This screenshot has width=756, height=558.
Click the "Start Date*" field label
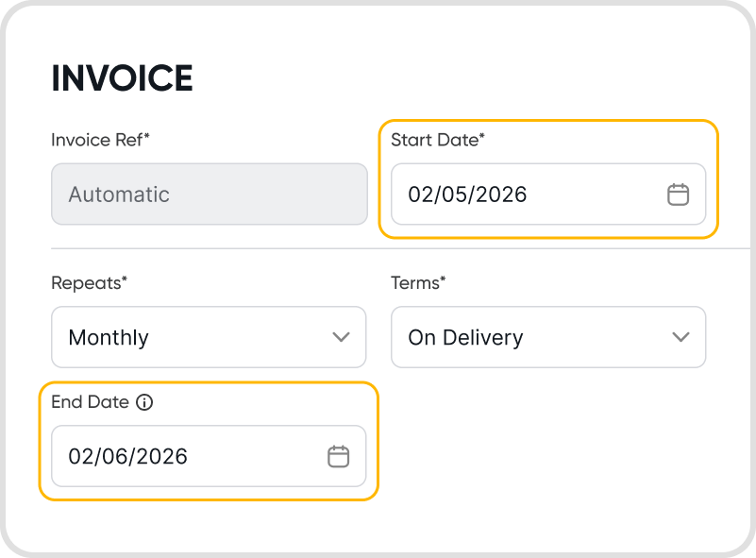coord(438,140)
